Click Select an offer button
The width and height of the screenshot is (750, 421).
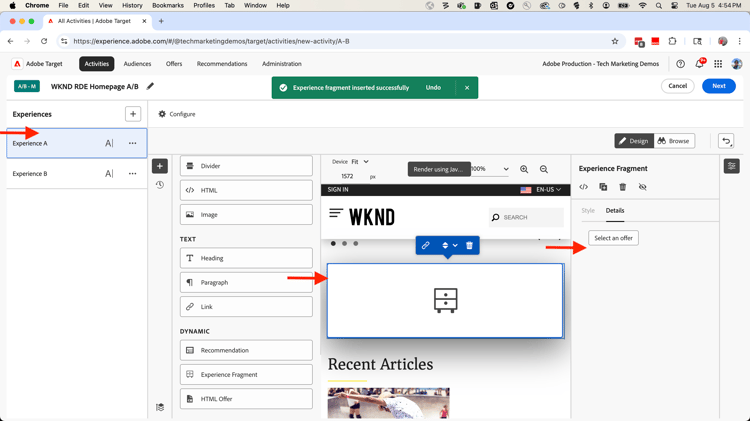point(613,238)
